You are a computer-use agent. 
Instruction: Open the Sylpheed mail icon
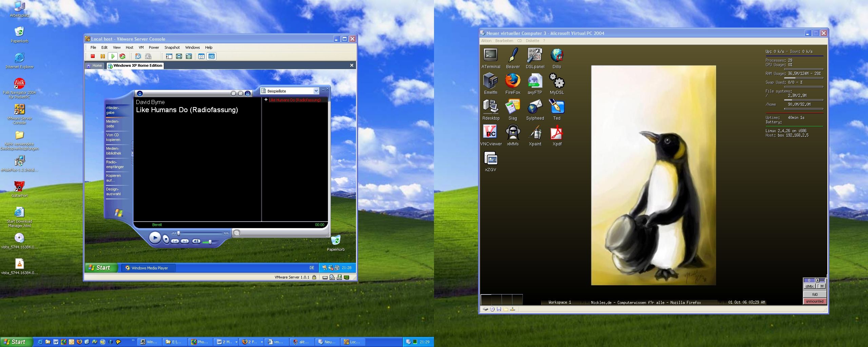(535, 110)
